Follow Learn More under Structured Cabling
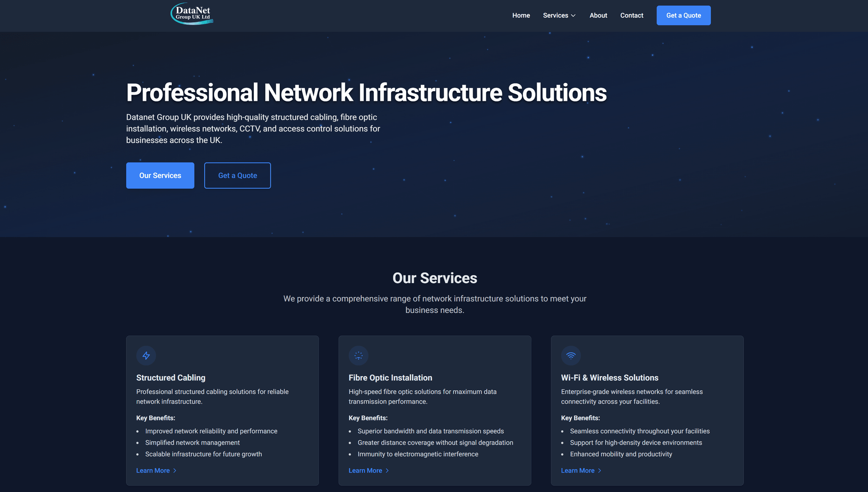 (x=153, y=471)
